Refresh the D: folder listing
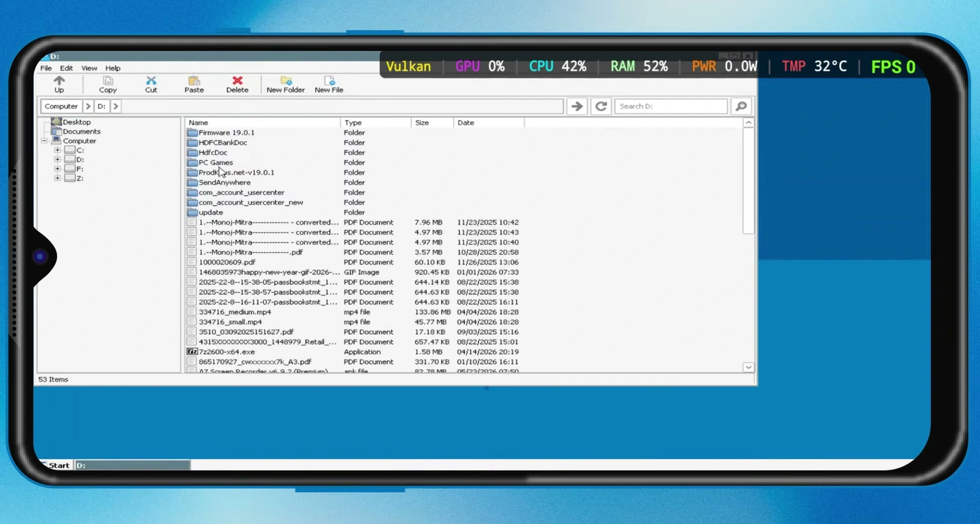This screenshot has width=980, height=524. tap(601, 106)
